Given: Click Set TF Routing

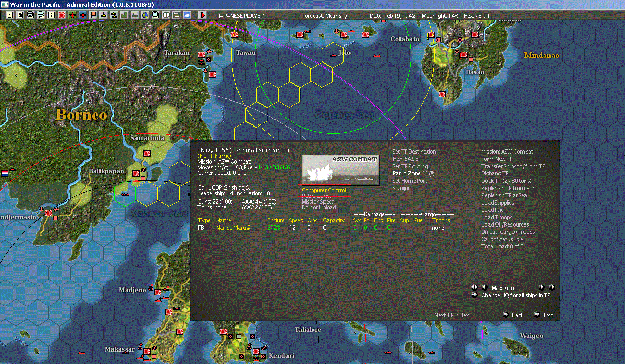Looking at the screenshot, I should (x=410, y=166).
